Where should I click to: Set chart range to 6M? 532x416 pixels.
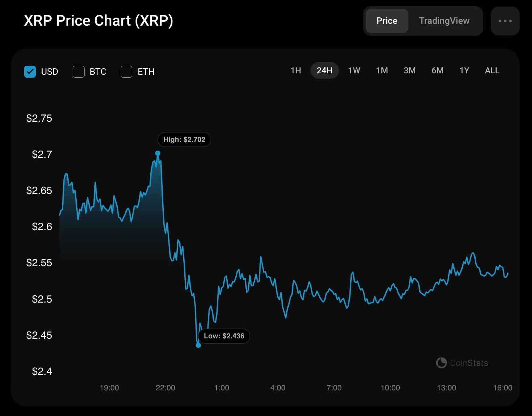point(437,70)
